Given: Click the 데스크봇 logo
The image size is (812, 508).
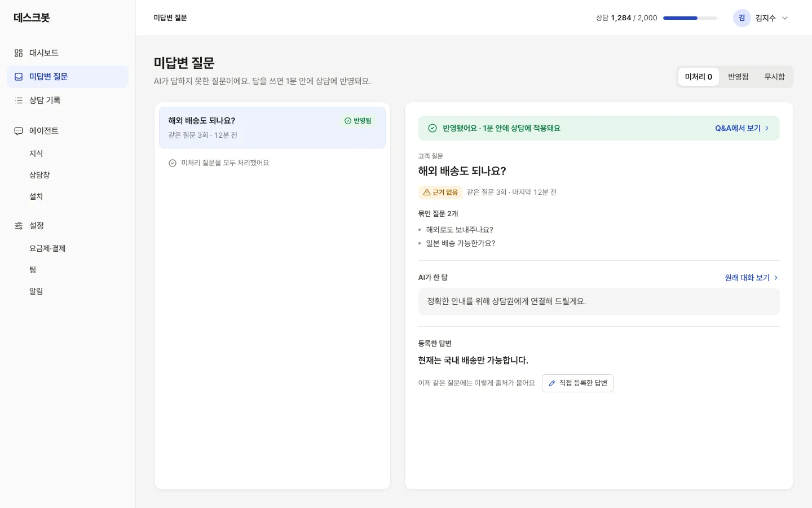Looking at the screenshot, I should 32,17.
